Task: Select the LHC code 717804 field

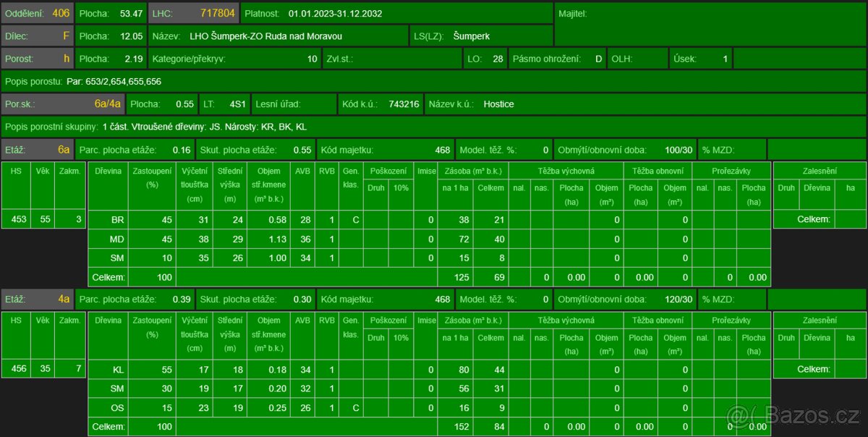Action: 194,13
